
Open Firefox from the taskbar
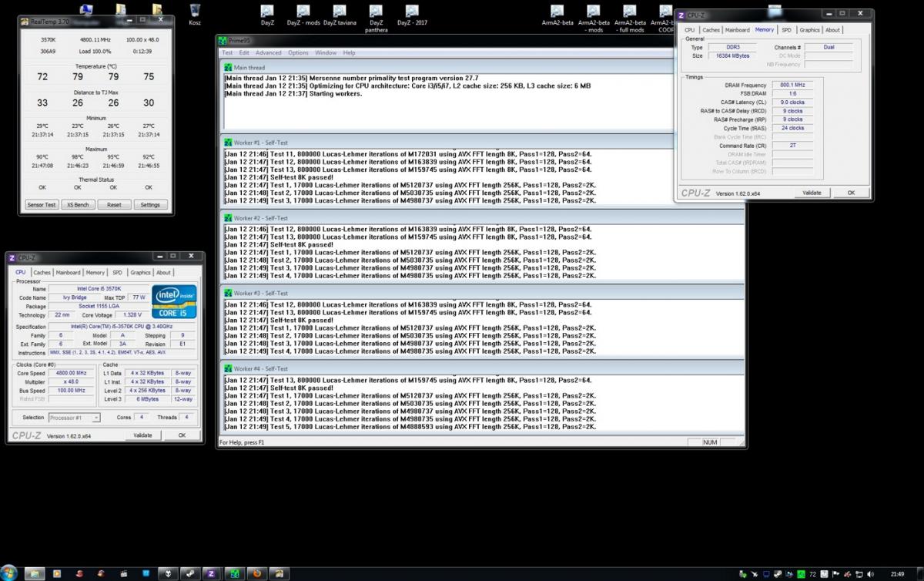(257, 573)
